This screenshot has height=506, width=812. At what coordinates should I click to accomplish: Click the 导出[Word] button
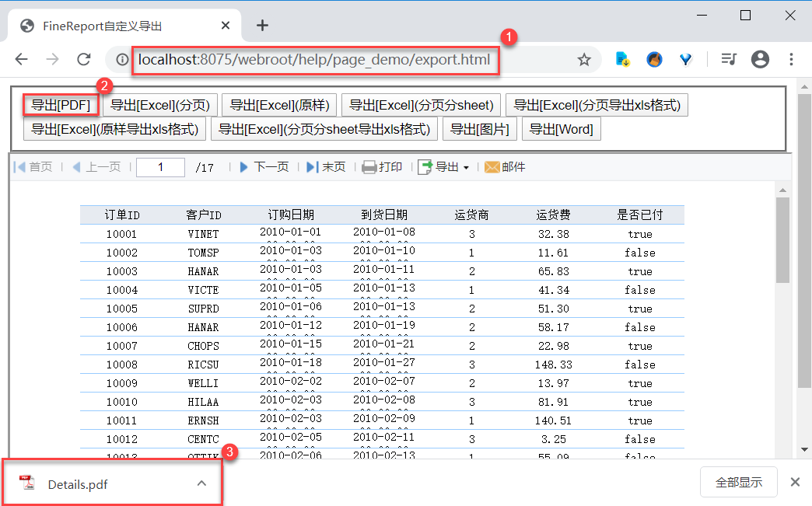pyautogui.click(x=562, y=129)
